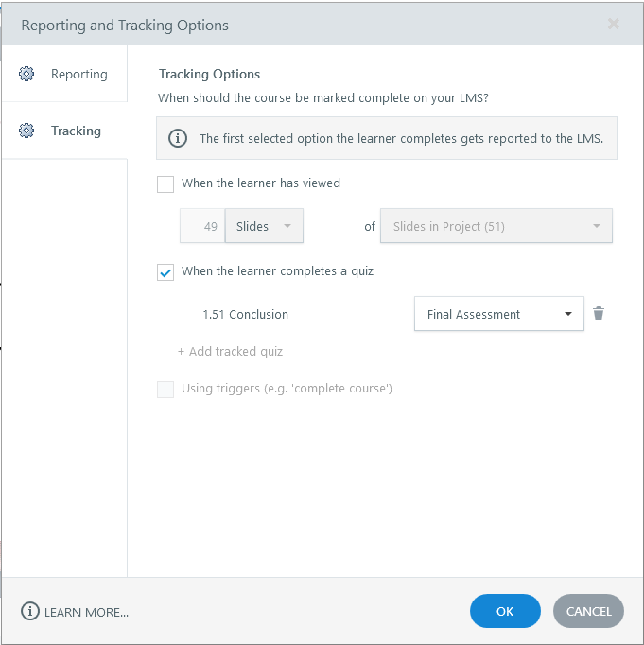Screen dimensions: 644x645
Task: Click the CANCEL button
Action: tap(588, 611)
